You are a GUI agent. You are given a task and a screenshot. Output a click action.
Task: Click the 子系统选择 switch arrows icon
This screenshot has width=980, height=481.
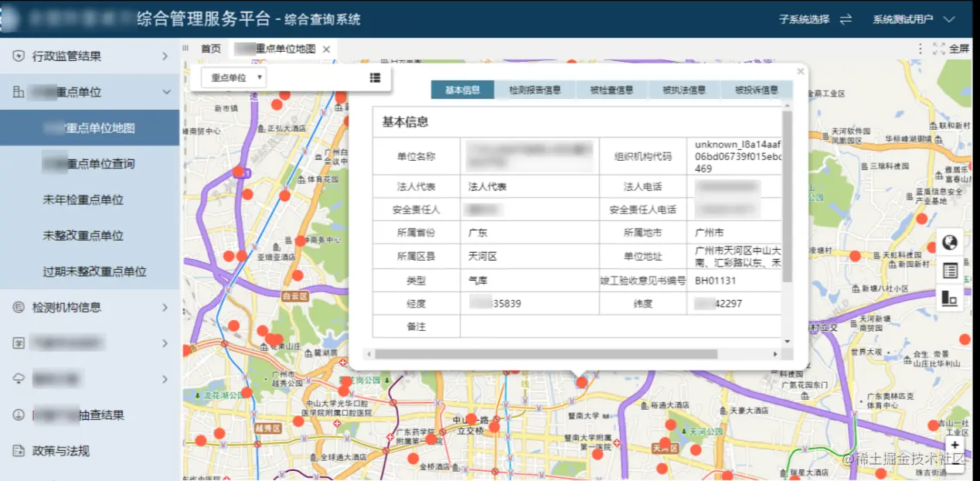click(x=845, y=19)
